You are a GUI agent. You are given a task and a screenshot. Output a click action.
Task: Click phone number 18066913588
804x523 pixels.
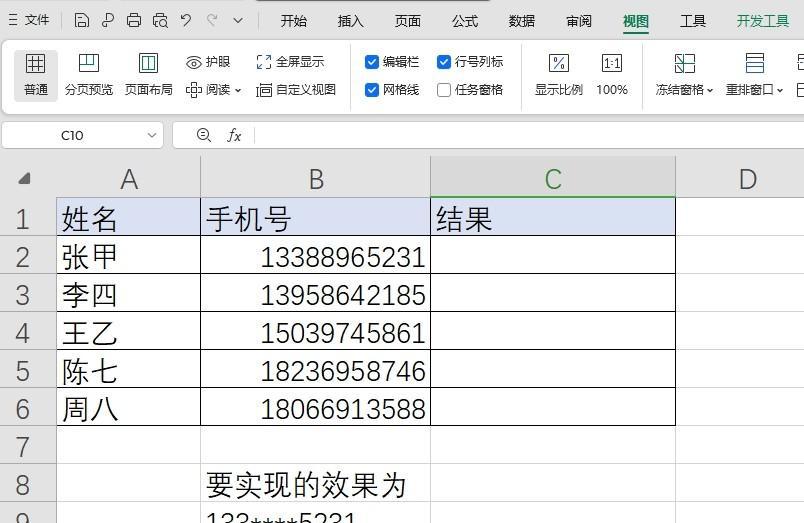pyautogui.click(x=315, y=407)
